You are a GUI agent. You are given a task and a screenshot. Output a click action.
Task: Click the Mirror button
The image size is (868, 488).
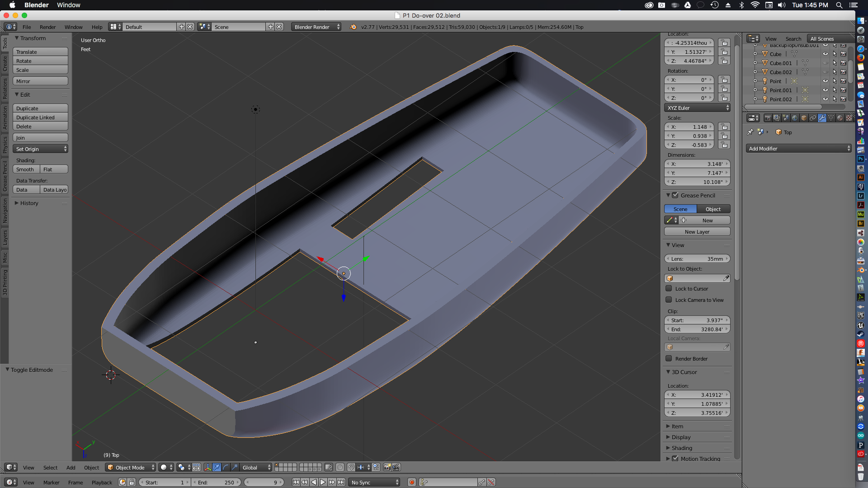pyautogui.click(x=40, y=81)
